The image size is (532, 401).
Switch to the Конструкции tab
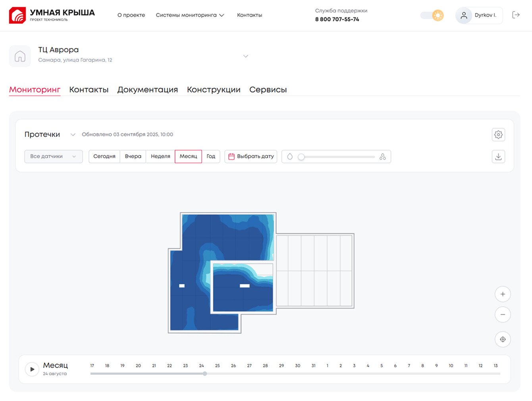(214, 90)
